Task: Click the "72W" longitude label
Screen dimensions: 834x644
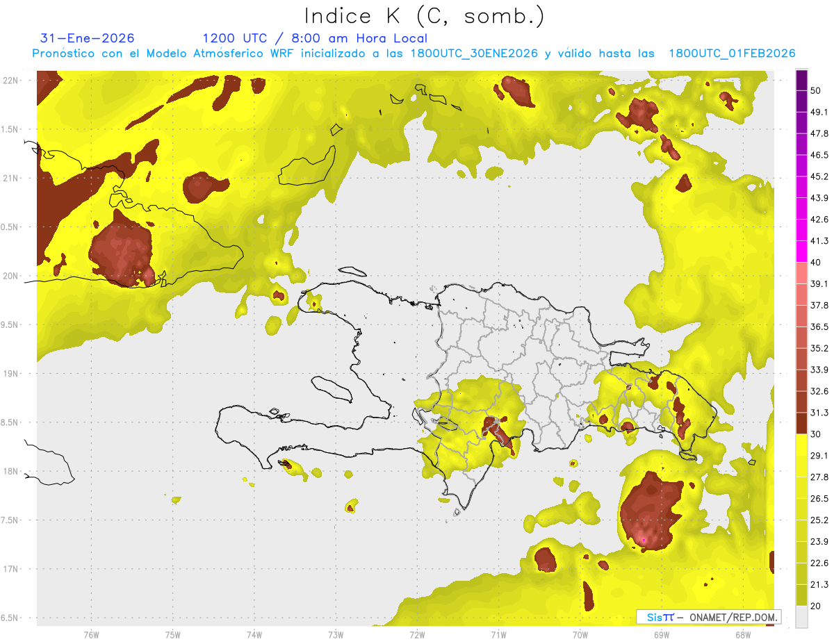Action: pos(417,634)
